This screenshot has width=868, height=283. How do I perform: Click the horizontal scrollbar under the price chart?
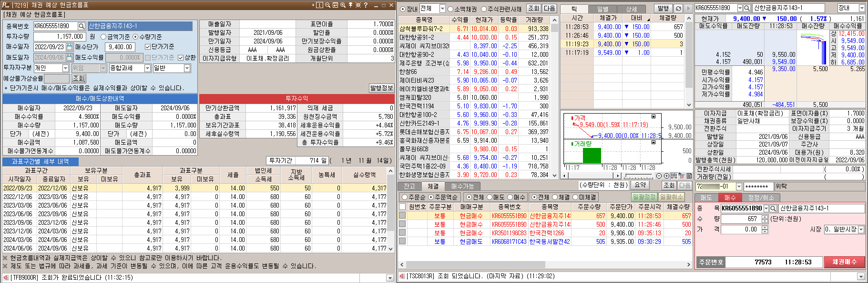click(592, 176)
